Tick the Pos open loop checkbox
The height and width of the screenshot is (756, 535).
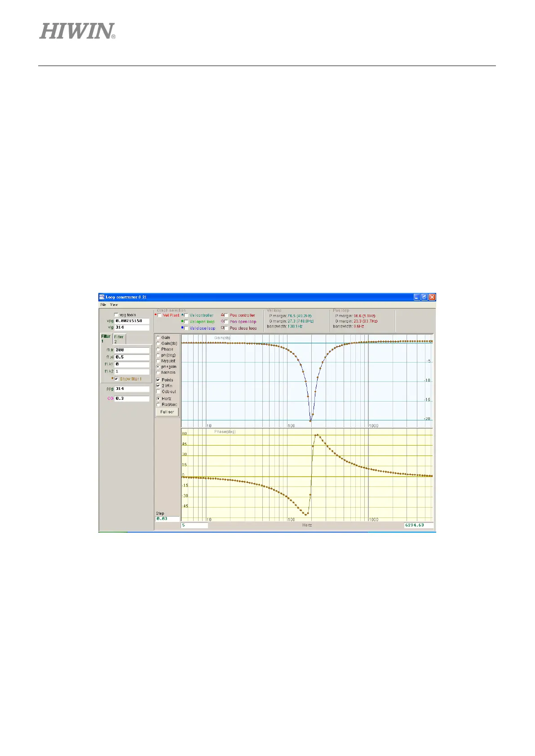(x=226, y=322)
